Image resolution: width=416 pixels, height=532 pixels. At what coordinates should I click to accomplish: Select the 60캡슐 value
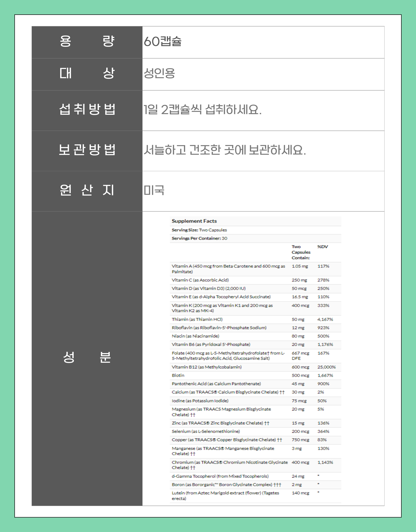coord(163,41)
